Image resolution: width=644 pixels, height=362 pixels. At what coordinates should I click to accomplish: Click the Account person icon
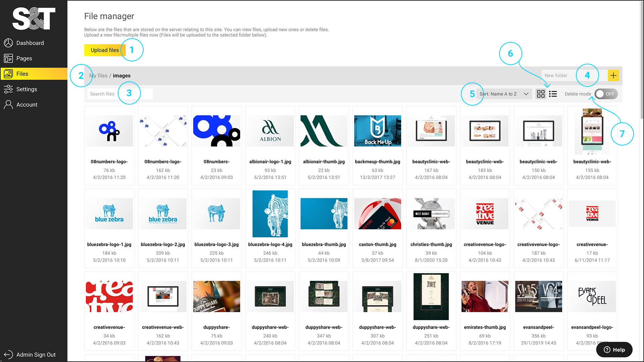point(8,105)
